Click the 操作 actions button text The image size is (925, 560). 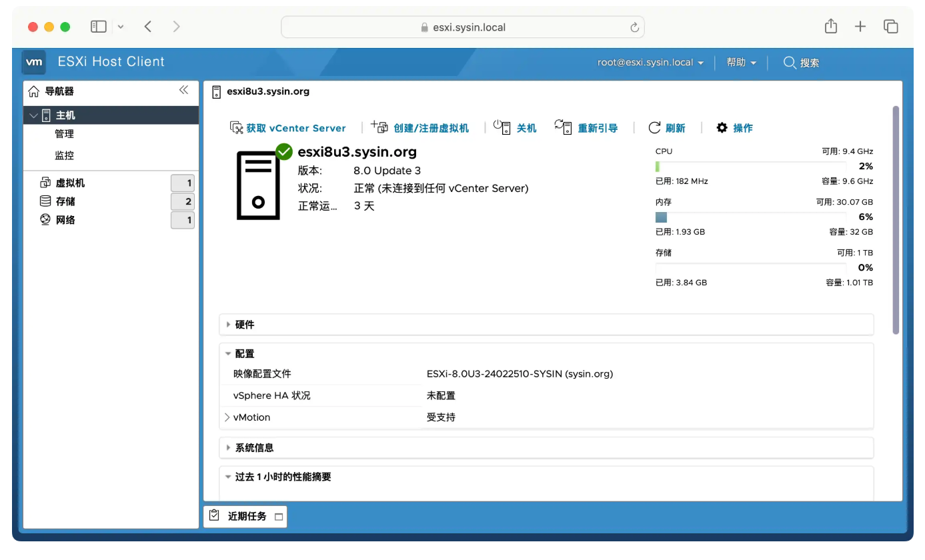(742, 128)
